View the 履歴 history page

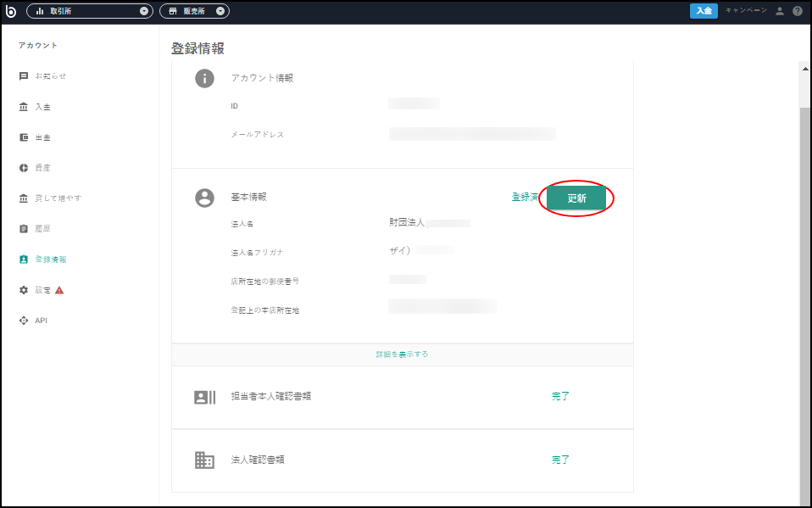point(35,229)
